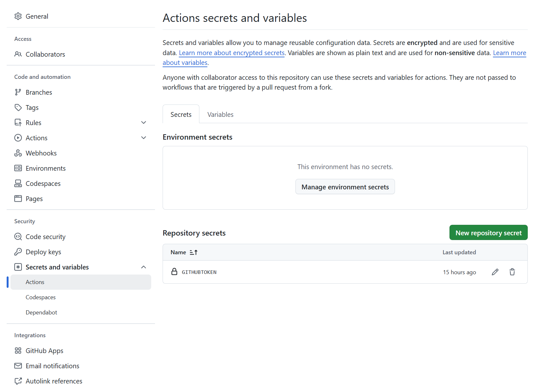Screen dimensions: 549x392
Task: Open the Branches settings via its icon
Action: pos(18,92)
